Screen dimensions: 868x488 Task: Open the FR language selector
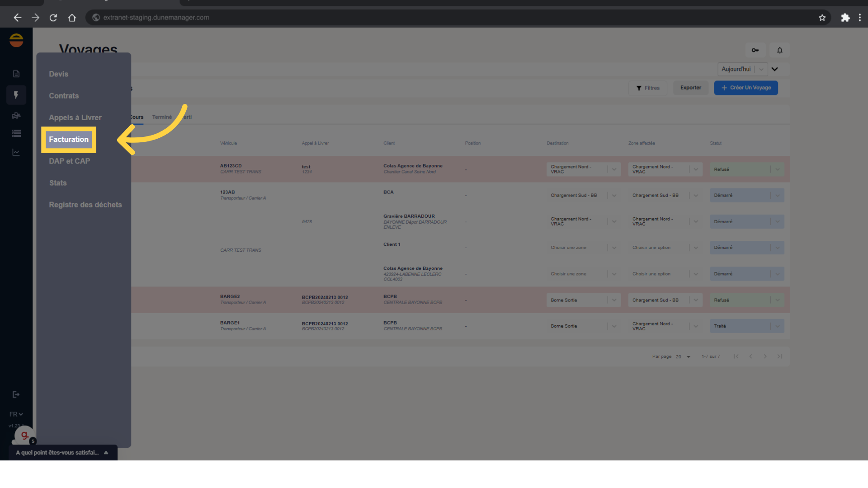(x=16, y=414)
